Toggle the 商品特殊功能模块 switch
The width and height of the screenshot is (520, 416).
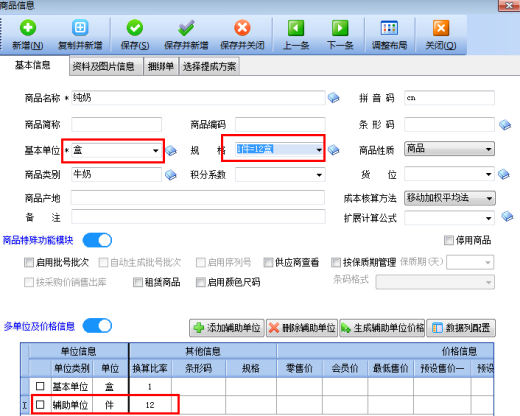tap(97, 240)
